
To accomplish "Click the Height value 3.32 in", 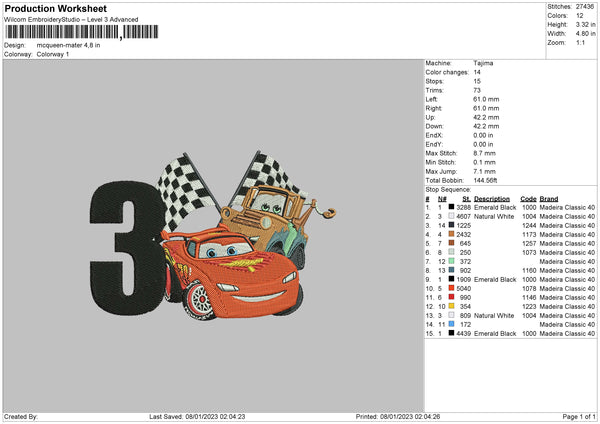I will pyautogui.click(x=585, y=24).
